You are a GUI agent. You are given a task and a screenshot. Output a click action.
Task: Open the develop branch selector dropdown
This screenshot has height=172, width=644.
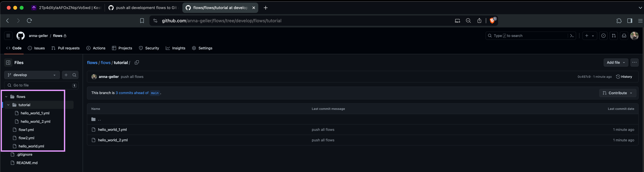tap(32, 75)
